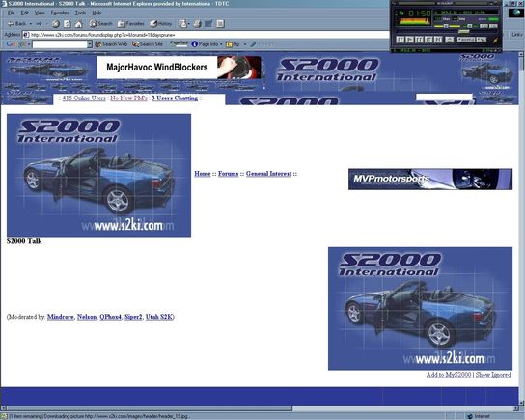Image resolution: width=525 pixels, height=420 pixels.
Task: Expand the Page Info dropdown
Action: point(221,44)
